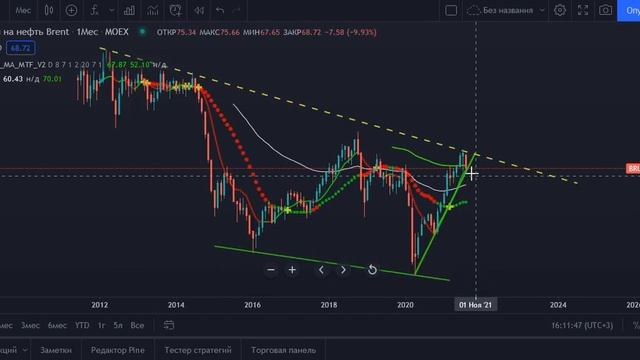Open the candlestick chart type selector
The image size is (640, 360).
(49, 10)
